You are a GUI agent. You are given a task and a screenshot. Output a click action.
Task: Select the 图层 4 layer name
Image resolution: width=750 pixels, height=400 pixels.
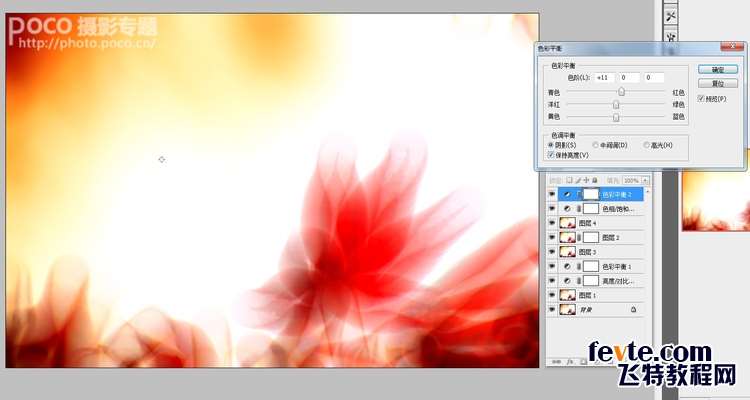pyautogui.click(x=587, y=223)
